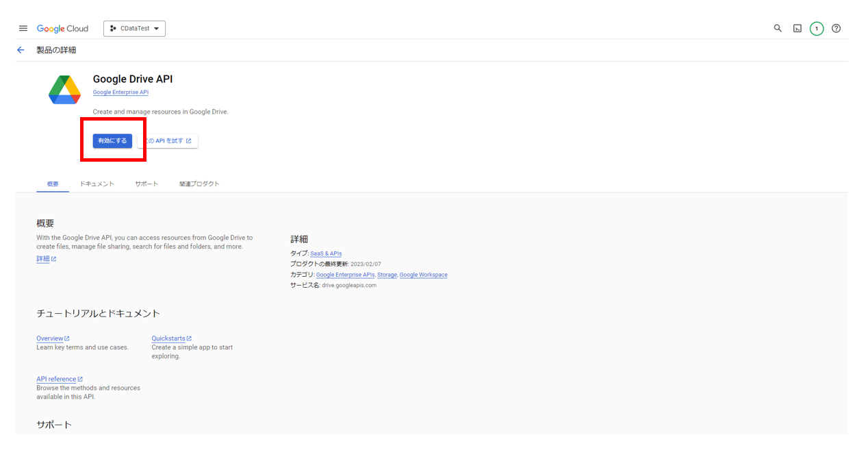
Task: Click the 有効にする enable button
Action: click(x=112, y=140)
